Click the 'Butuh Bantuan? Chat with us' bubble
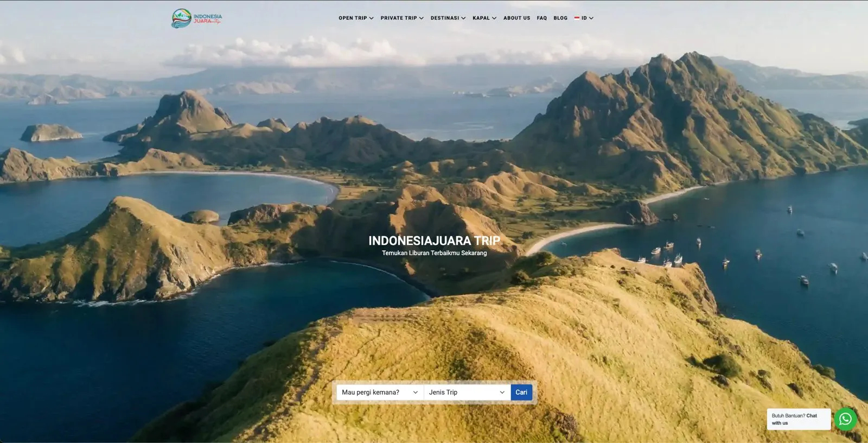The image size is (868, 443). (799, 419)
